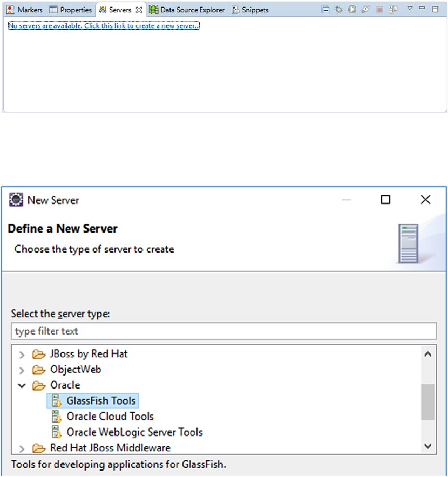
Task: Click the Oracle WebLogic Server Tools icon
Action: point(56,432)
